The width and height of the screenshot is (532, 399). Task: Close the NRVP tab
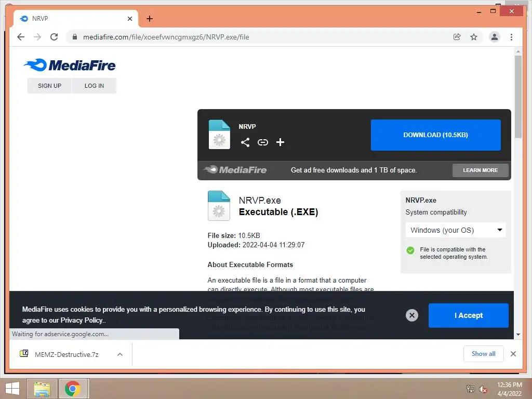pyautogui.click(x=129, y=19)
